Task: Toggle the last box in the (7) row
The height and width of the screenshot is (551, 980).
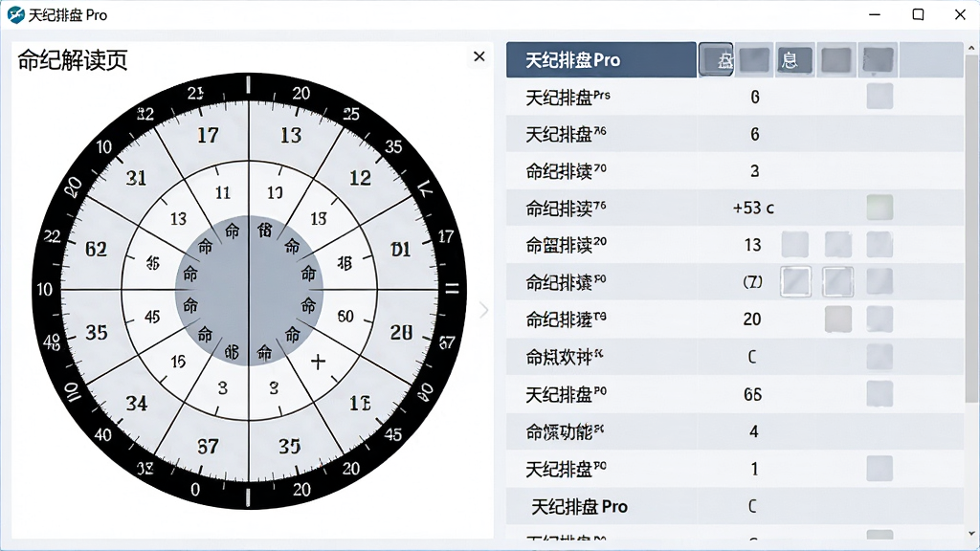Action: pyautogui.click(x=880, y=282)
